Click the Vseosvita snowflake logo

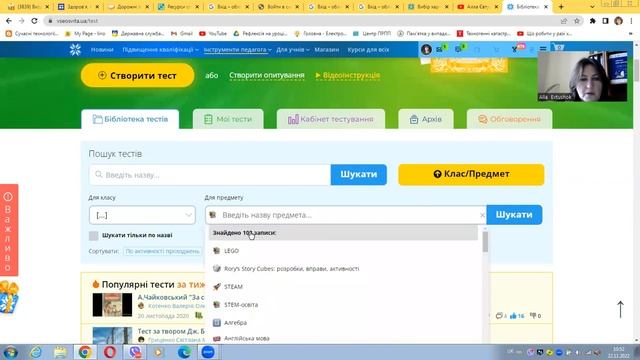[75, 50]
